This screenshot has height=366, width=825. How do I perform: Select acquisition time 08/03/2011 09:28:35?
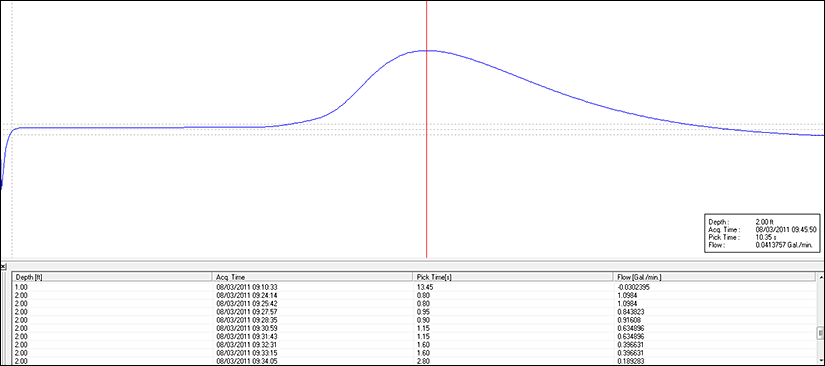coord(247,320)
